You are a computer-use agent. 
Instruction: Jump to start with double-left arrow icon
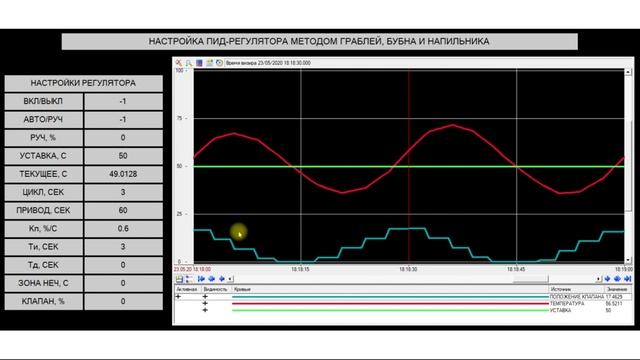[x=201, y=279]
